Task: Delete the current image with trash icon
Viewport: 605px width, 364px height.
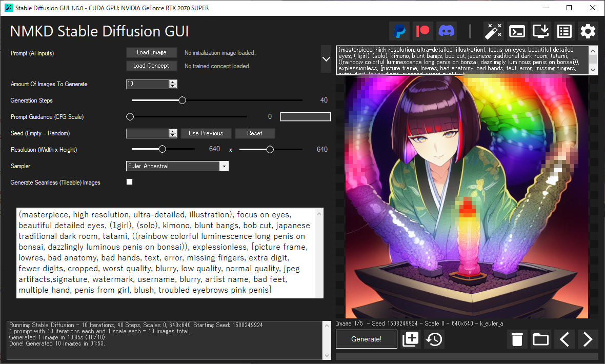Action: point(517,339)
